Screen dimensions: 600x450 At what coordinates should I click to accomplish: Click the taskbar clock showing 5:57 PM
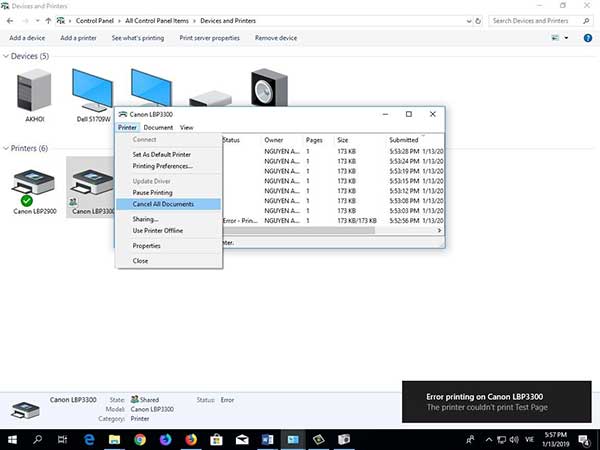(x=555, y=440)
